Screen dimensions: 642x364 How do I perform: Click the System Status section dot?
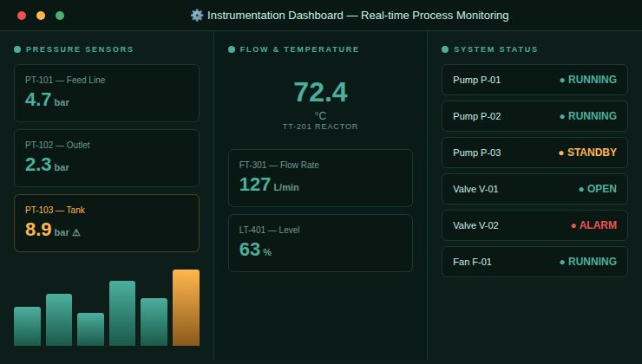(445, 49)
